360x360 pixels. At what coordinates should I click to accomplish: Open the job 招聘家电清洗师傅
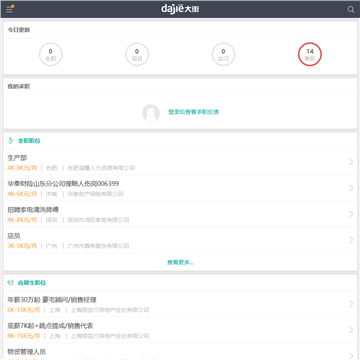pyautogui.click(x=33, y=210)
